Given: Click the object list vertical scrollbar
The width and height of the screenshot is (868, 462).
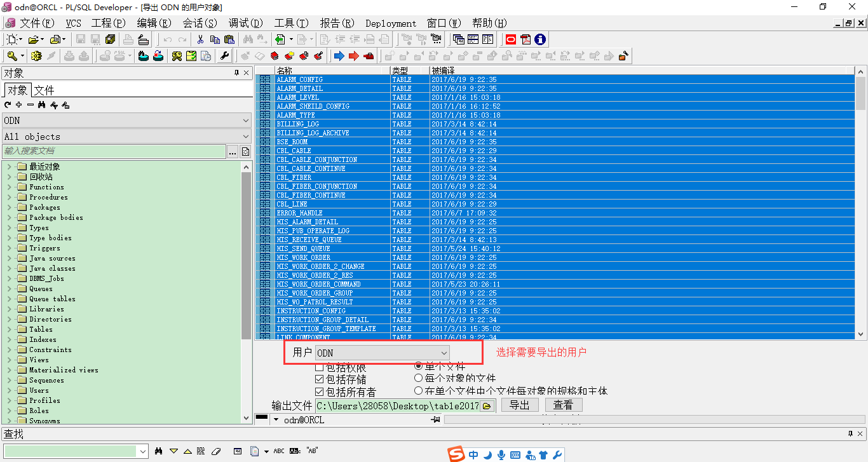Looking at the screenshot, I should coord(861,203).
